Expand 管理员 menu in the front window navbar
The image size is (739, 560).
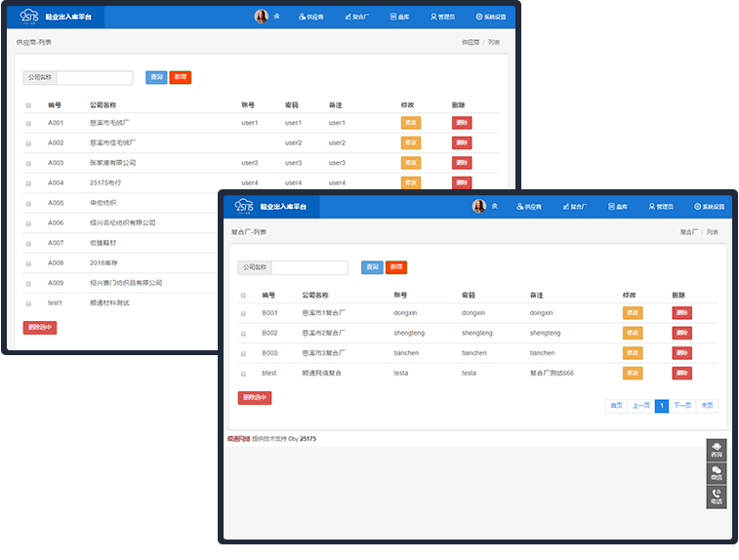(661, 207)
